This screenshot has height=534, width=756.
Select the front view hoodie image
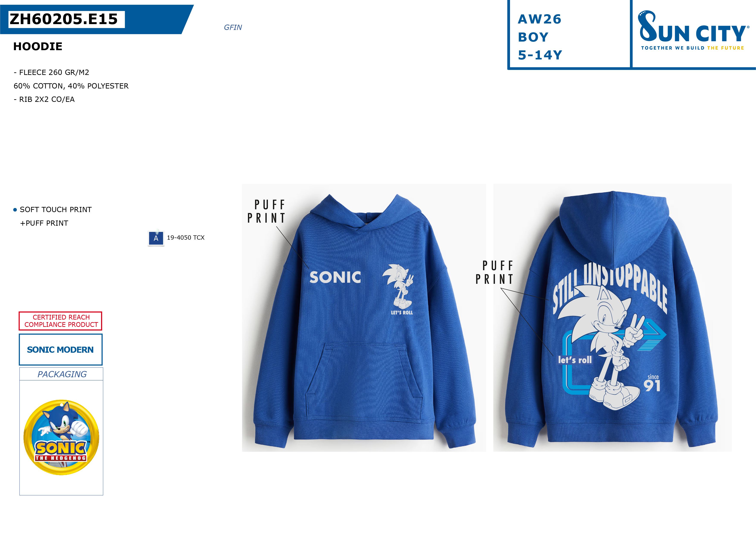click(x=364, y=318)
